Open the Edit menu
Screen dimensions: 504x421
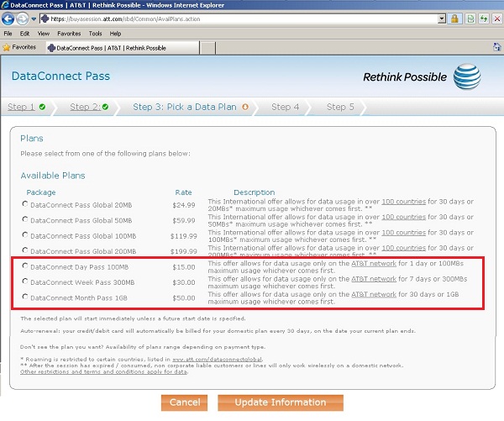tap(24, 34)
